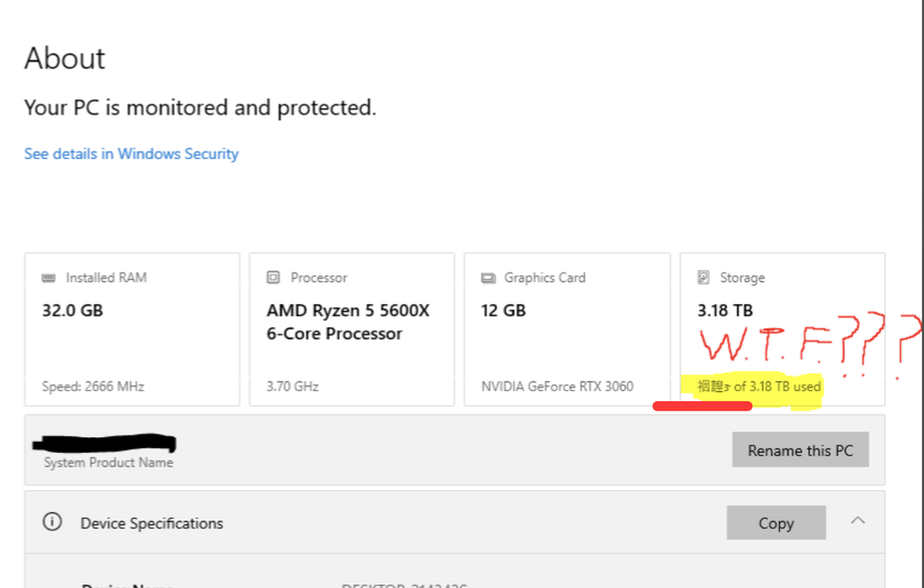Click the Graphics Card monitor icon
The image size is (924, 588).
pos(487,277)
